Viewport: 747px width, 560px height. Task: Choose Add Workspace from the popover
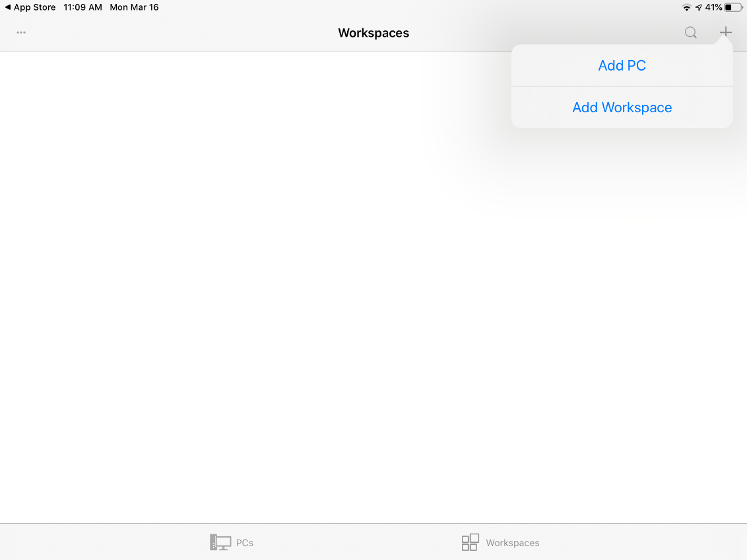click(622, 108)
